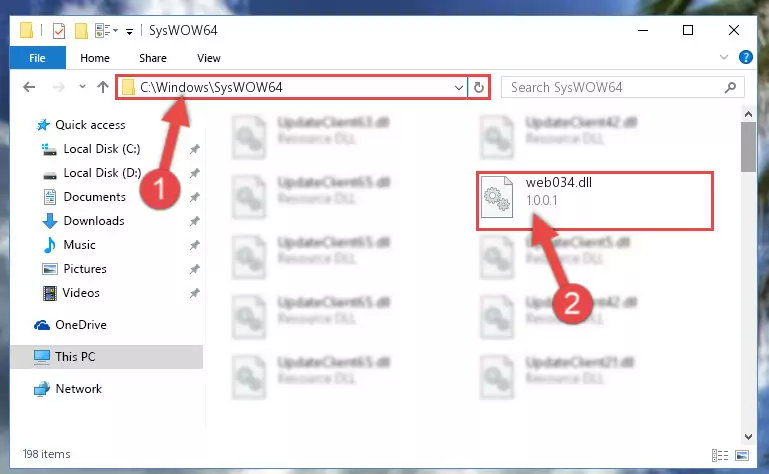Click the pin icon beside Videos

[195, 293]
